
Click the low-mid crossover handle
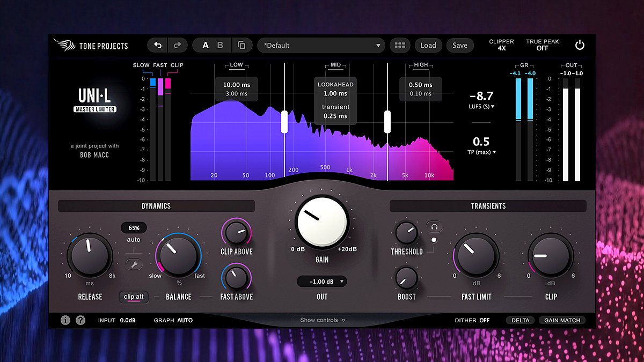[284, 122]
